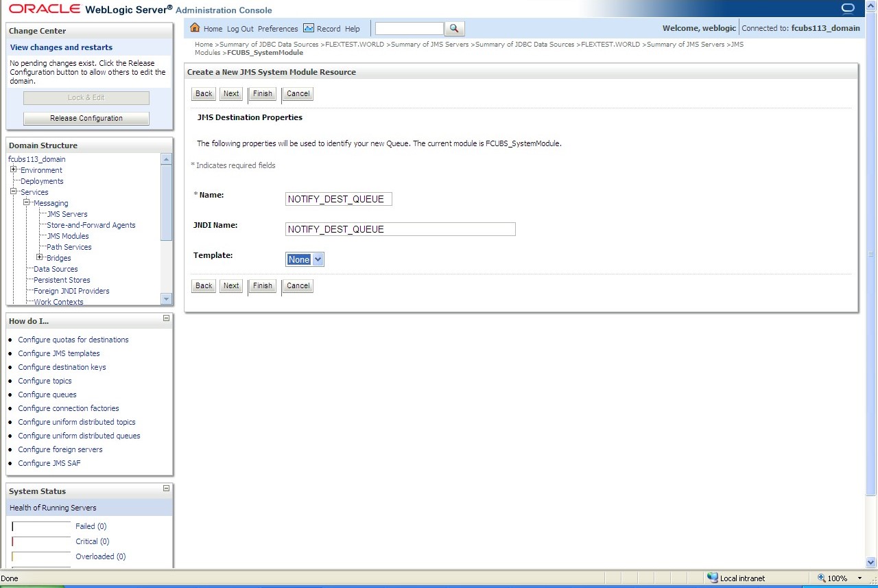Image resolution: width=878 pixels, height=588 pixels.
Task: Expand the Bridges tree node
Action: [x=40, y=257]
